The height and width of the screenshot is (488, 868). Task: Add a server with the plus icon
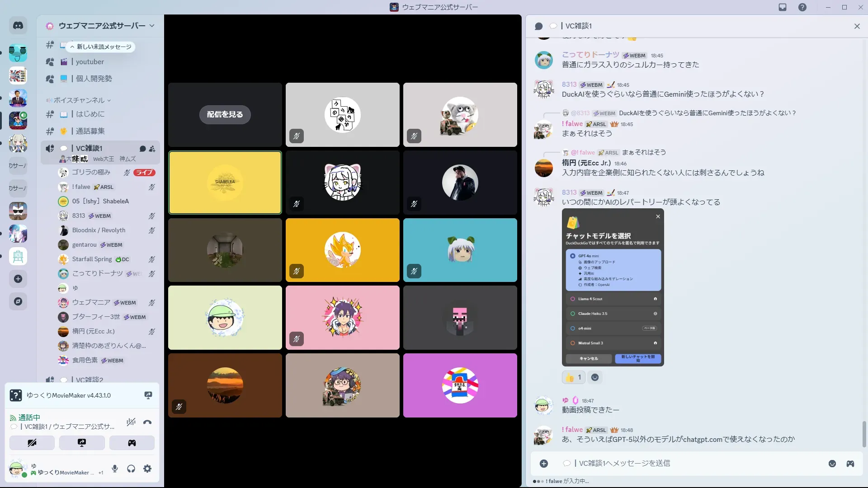(18, 279)
